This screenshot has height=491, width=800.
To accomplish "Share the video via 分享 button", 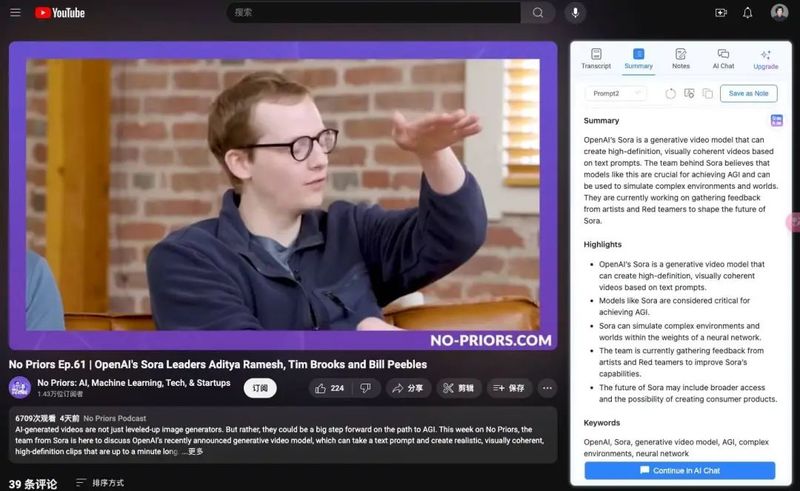I will [x=408, y=388].
